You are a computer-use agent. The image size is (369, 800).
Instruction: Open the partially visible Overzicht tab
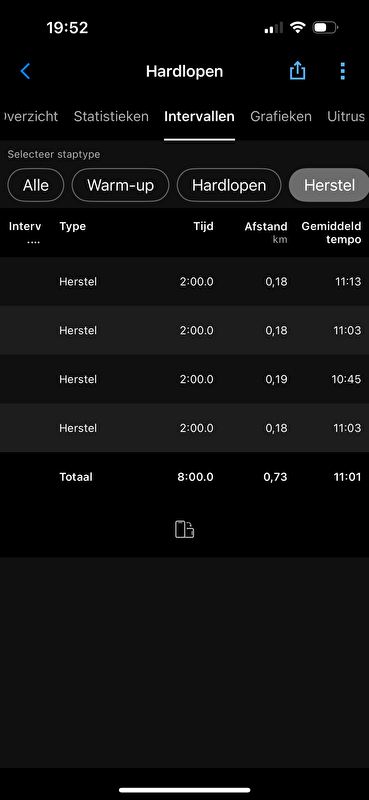[30, 116]
